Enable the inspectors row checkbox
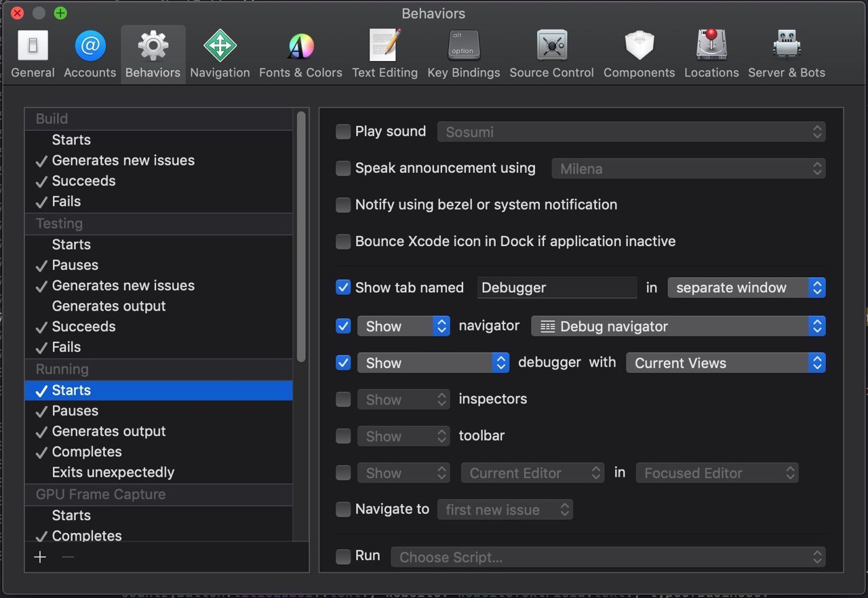The image size is (868, 598). click(343, 399)
